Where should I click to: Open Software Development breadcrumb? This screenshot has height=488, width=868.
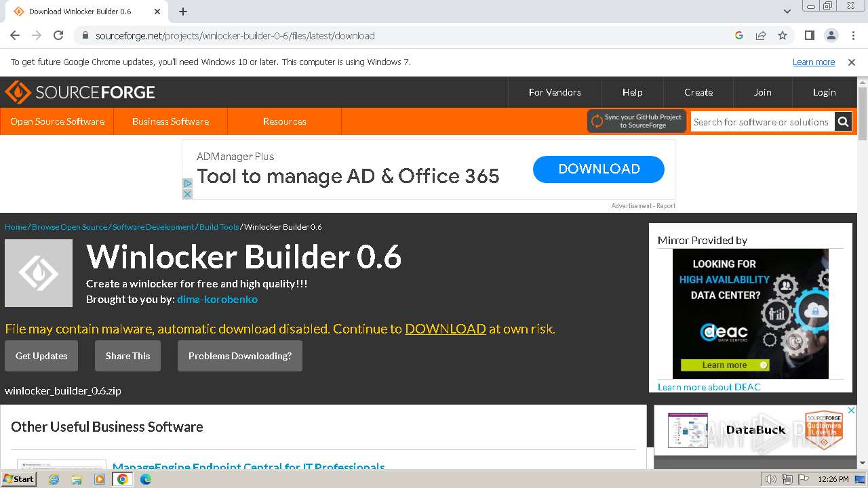pos(153,226)
